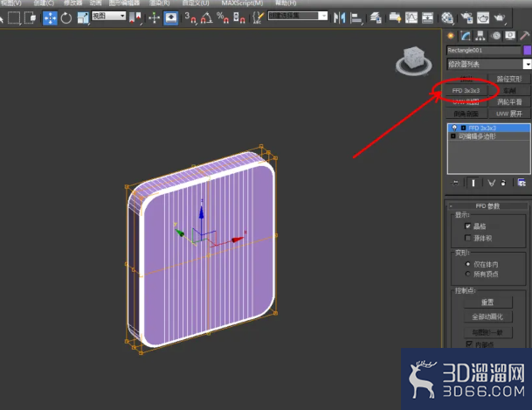Toggle the Percent Snap icon
Screen dimensions: 532x410
point(223,17)
